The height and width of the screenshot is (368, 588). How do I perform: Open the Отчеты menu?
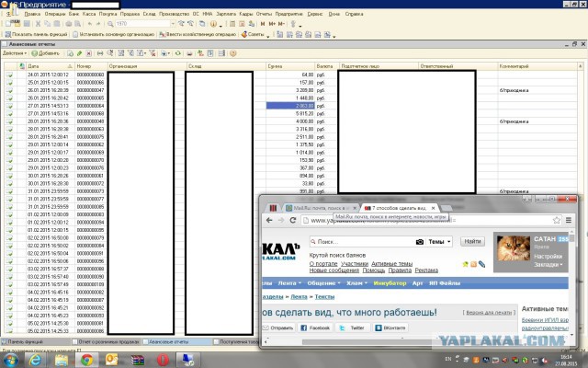coord(264,14)
